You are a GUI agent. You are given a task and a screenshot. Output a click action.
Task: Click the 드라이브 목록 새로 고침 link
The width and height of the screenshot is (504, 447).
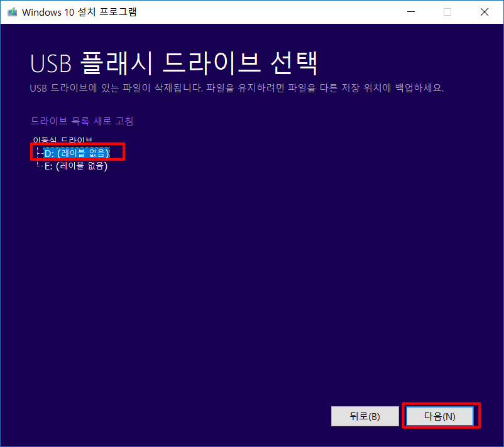tap(82, 121)
